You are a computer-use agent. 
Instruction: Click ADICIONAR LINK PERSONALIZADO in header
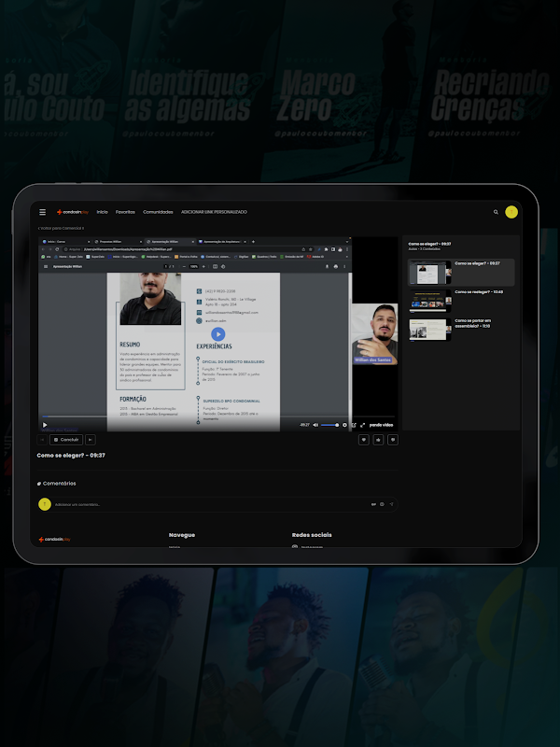pyautogui.click(x=214, y=212)
